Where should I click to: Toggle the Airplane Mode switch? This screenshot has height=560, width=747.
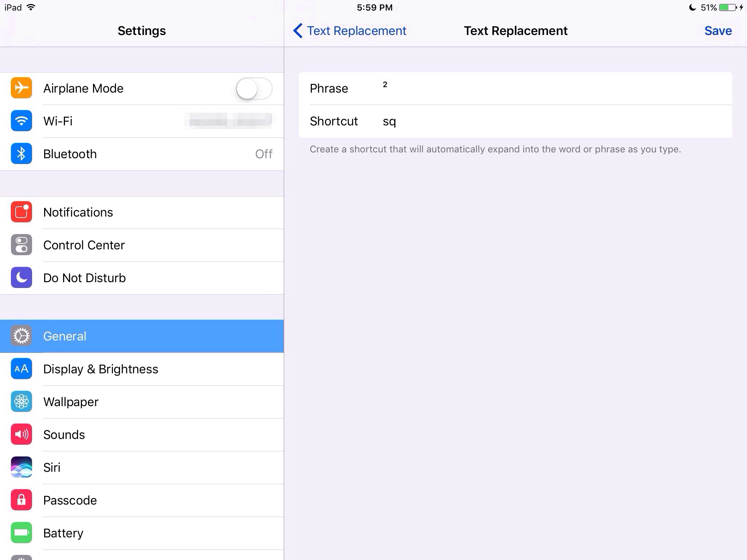254,89
